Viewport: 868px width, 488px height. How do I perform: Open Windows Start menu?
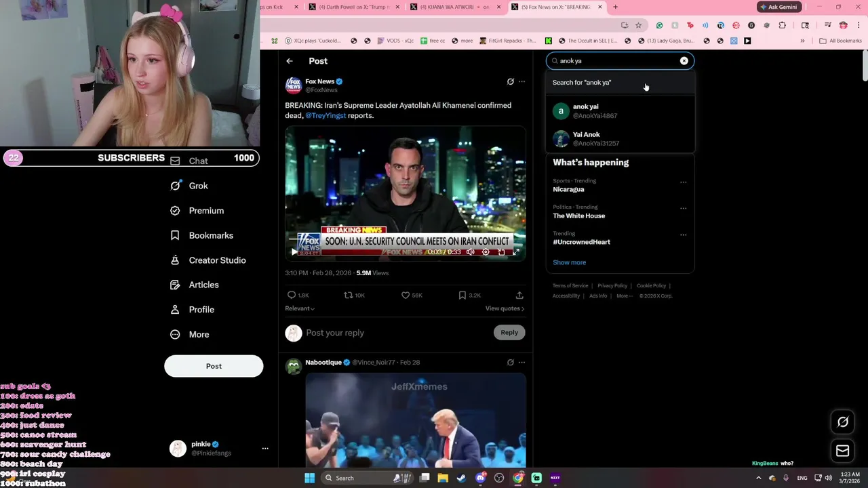[309, 478]
